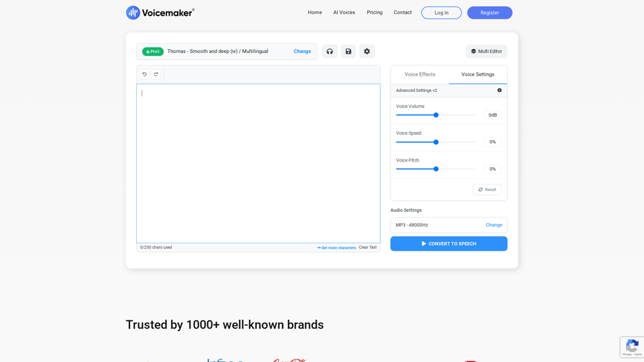
Task: Click the Pro1 voice badge
Action: 153,52
